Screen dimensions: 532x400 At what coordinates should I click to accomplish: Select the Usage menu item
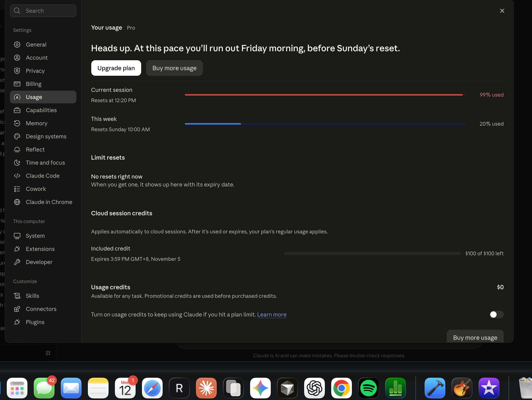pos(43,97)
